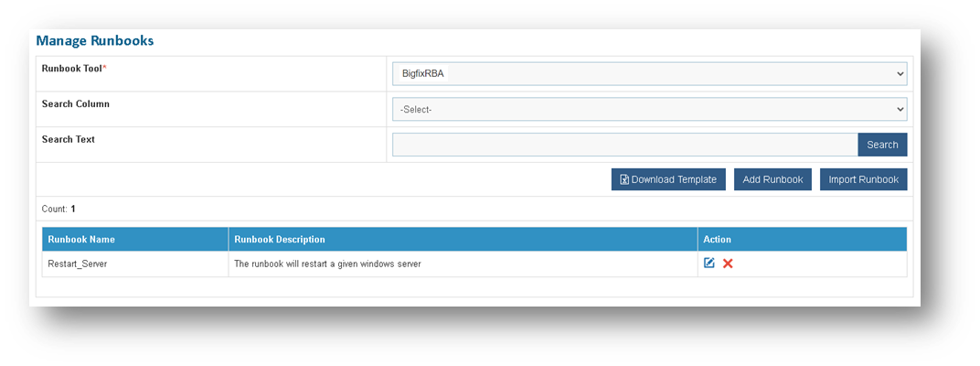
Task: Click the Manage Runbooks heading
Action: [x=95, y=41]
